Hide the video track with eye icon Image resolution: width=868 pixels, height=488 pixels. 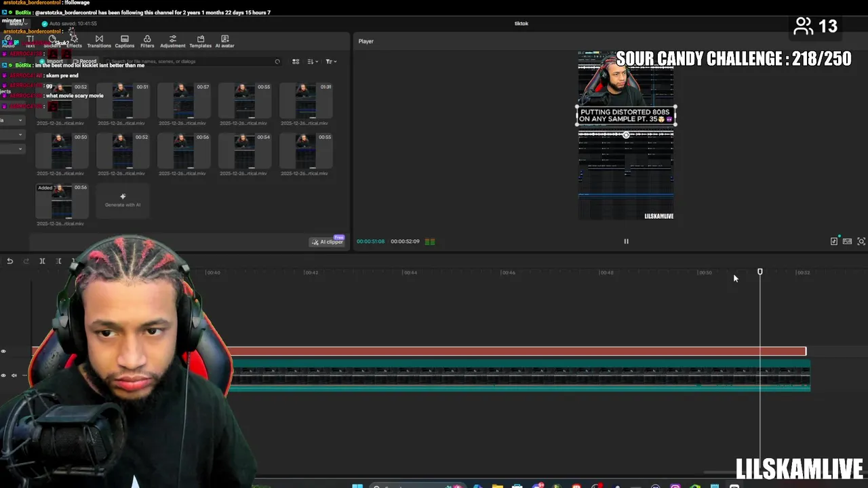(x=3, y=375)
